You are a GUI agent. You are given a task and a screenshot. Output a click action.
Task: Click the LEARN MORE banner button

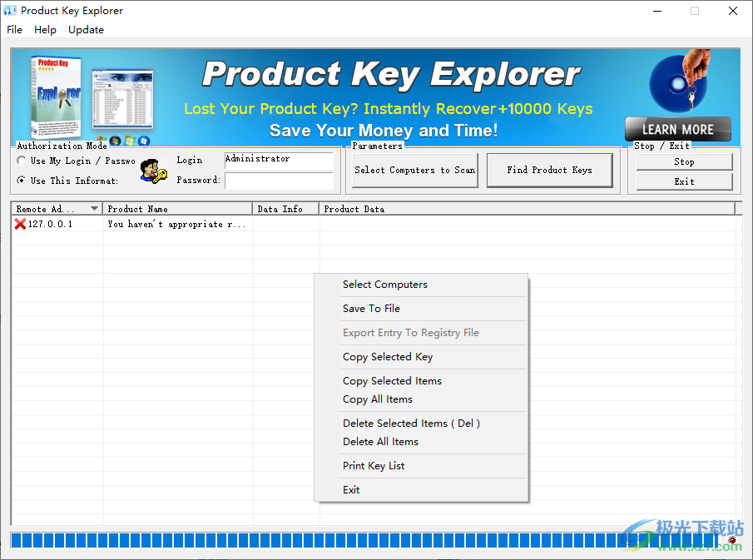click(677, 129)
